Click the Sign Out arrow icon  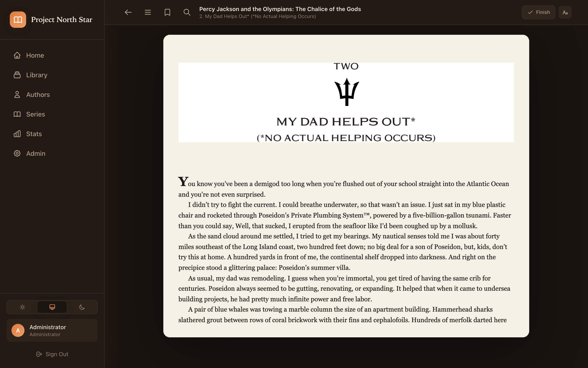point(39,354)
